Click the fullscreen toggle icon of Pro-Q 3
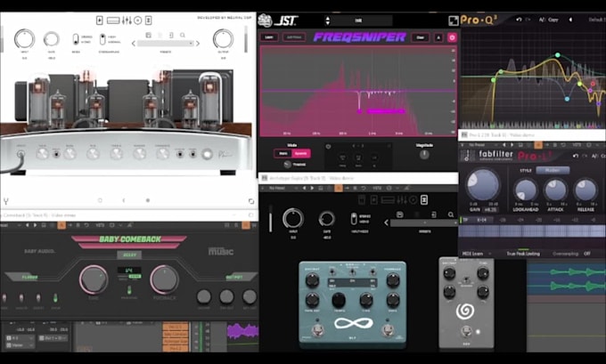The width and height of the screenshot is (606, 364). [453, 20]
